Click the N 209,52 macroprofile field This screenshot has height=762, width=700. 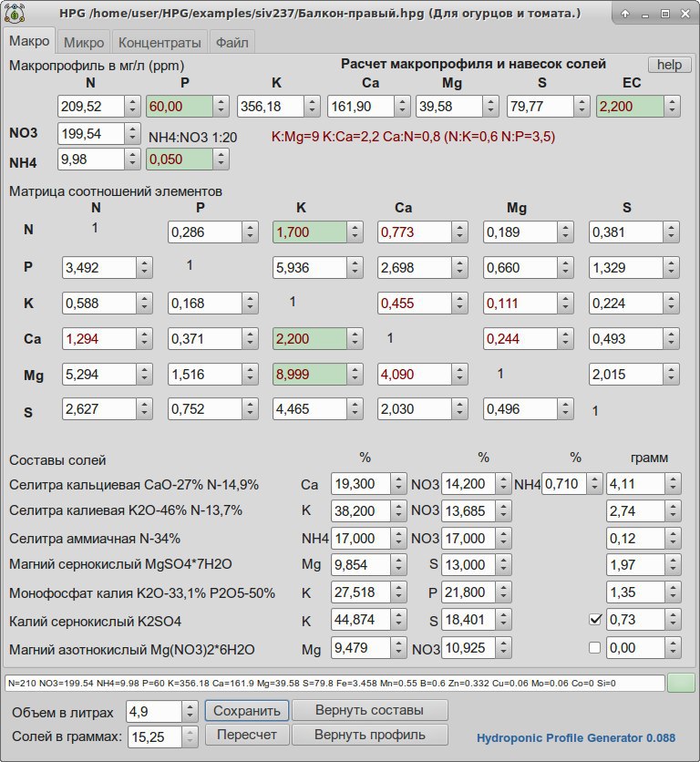click(91, 107)
